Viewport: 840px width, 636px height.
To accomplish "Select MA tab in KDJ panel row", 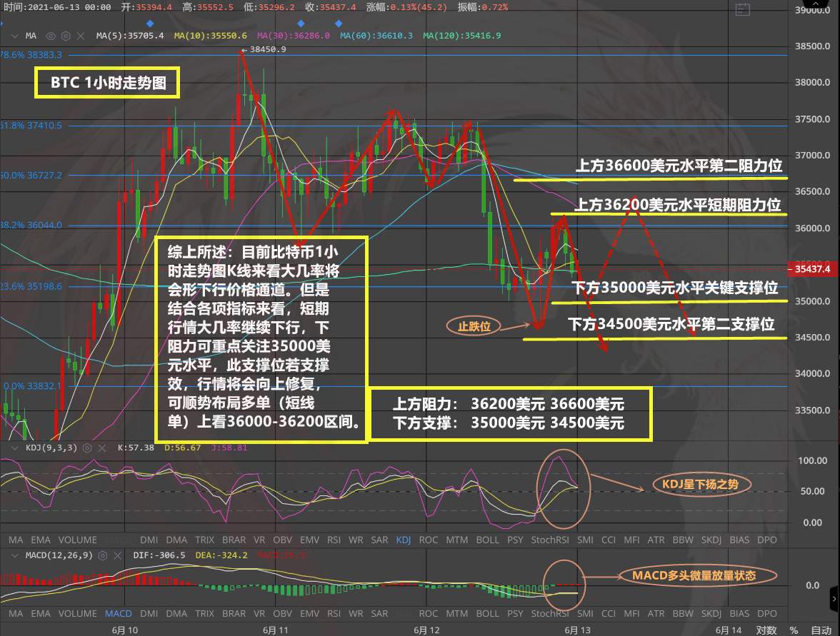I will pos(16,540).
